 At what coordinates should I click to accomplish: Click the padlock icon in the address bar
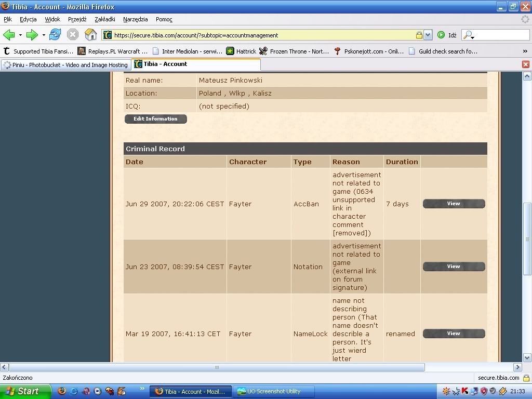click(x=419, y=35)
